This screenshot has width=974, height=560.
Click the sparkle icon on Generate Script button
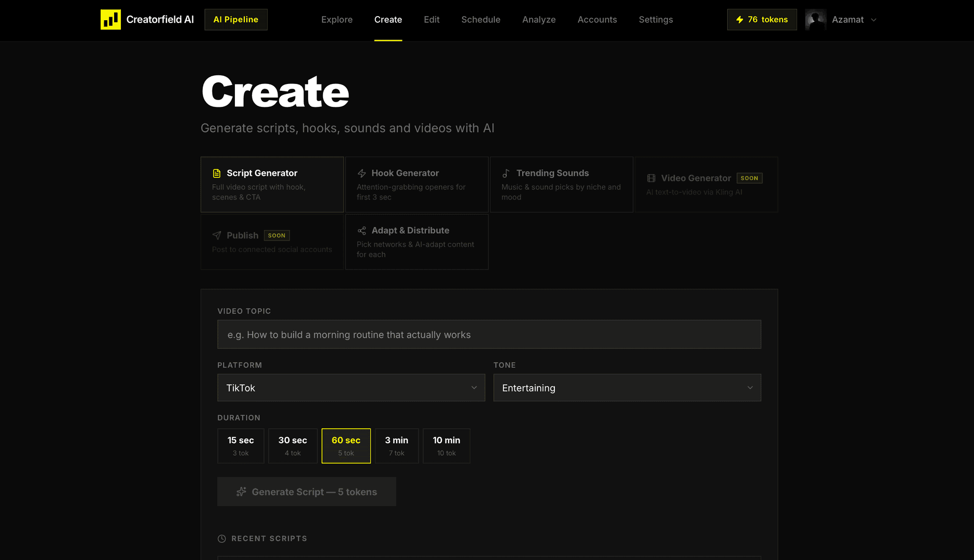[x=241, y=492]
